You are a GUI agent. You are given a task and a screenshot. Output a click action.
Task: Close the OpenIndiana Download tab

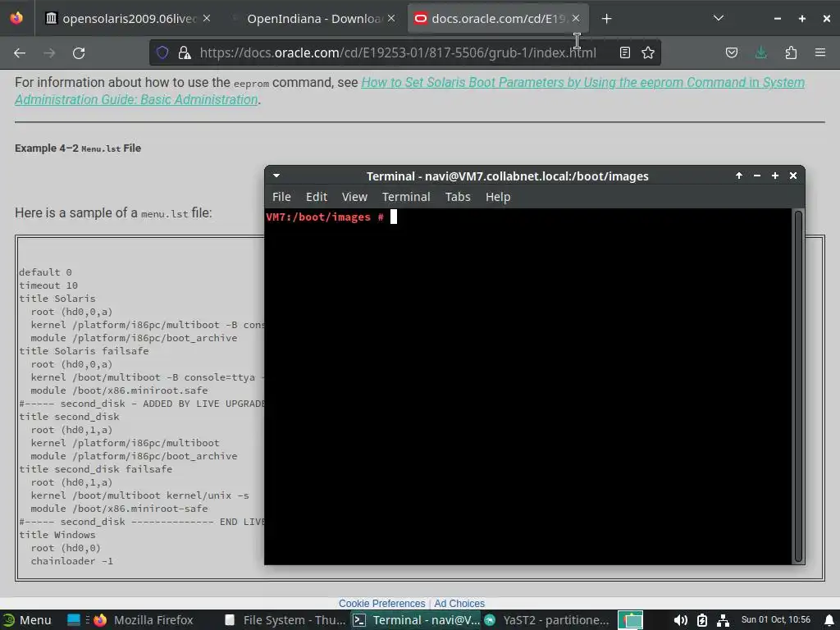tap(391, 18)
